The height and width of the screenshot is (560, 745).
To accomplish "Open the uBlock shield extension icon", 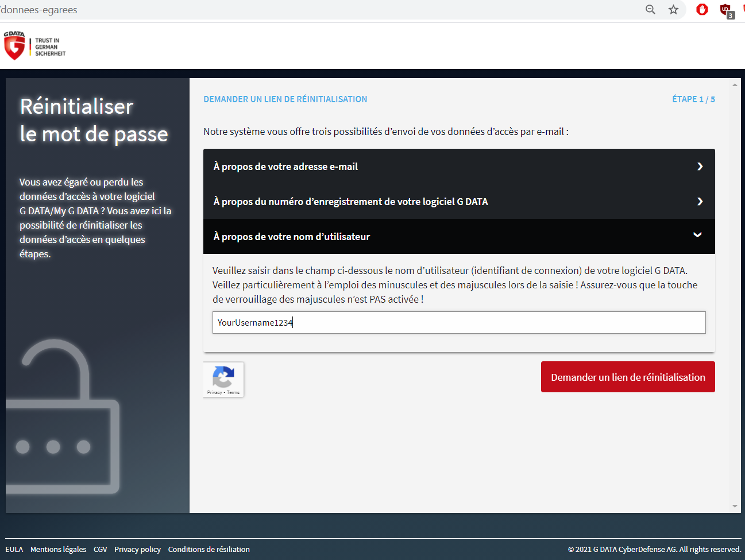I will (726, 10).
